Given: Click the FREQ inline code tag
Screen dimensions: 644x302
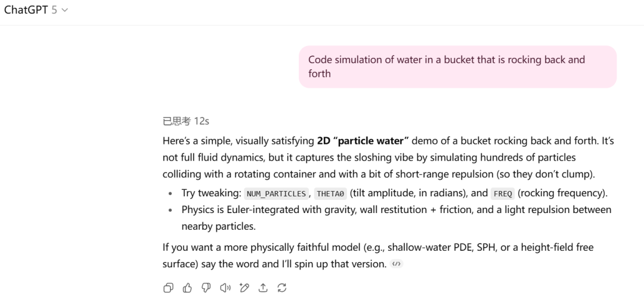Looking at the screenshot, I should [499, 194].
